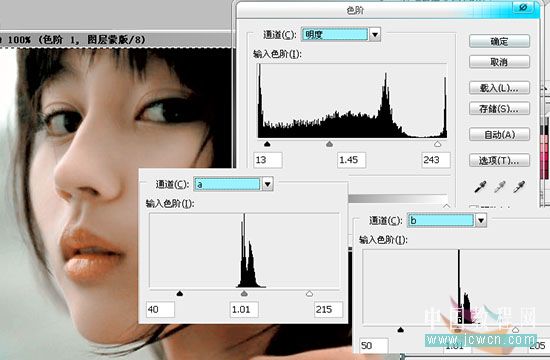Click the highlight input field 243
Viewport: 550px width, 360px height.
click(x=436, y=160)
